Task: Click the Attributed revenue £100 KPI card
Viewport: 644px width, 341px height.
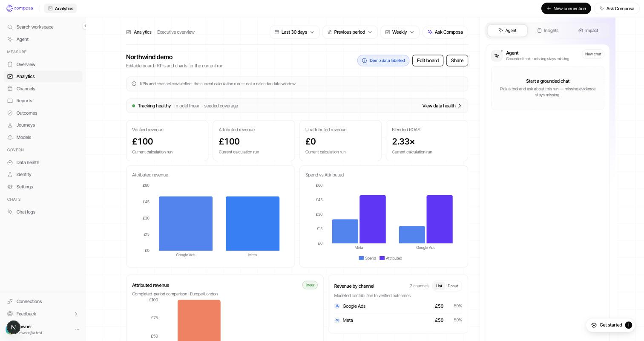Action: coord(253,141)
